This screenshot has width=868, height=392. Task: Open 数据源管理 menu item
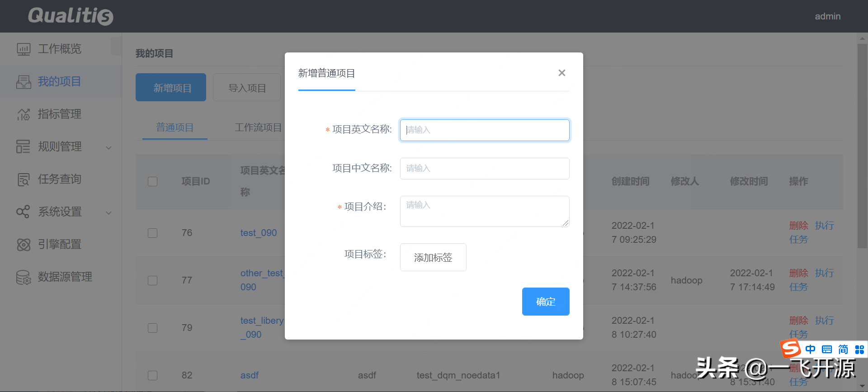(x=61, y=277)
